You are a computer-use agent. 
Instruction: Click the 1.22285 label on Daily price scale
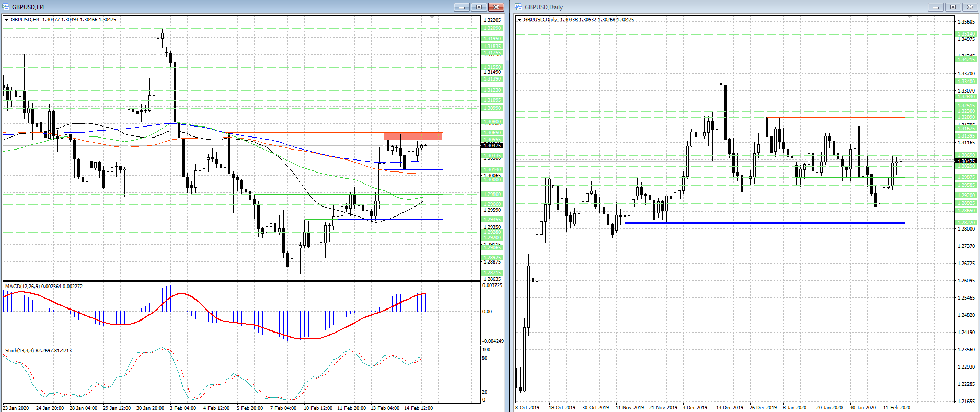tap(966, 384)
